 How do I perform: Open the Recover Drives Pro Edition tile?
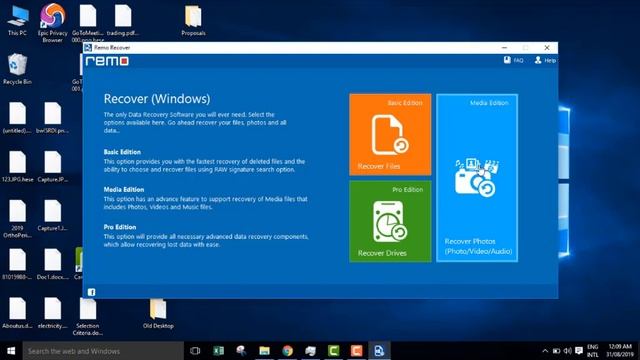pyautogui.click(x=390, y=221)
